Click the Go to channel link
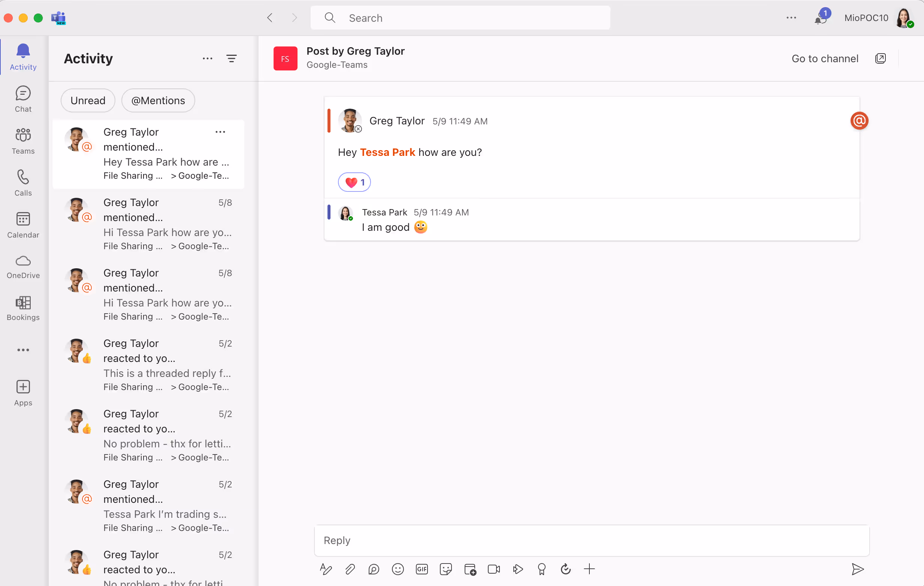This screenshot has width=924, height=586. pyautogui.click(x=825, y=58)
